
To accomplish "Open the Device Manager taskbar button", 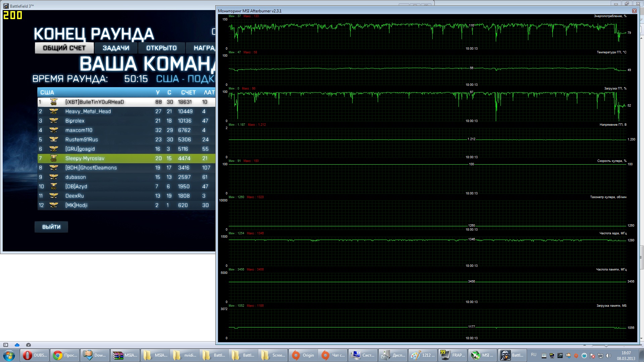I will (393, 355).
